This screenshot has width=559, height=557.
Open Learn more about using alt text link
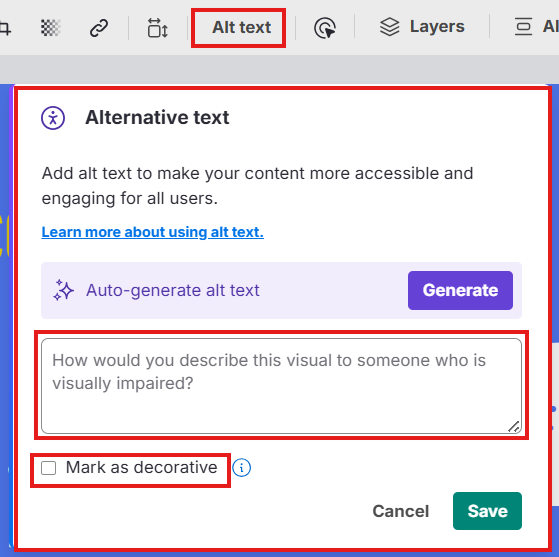coord(153,232)
